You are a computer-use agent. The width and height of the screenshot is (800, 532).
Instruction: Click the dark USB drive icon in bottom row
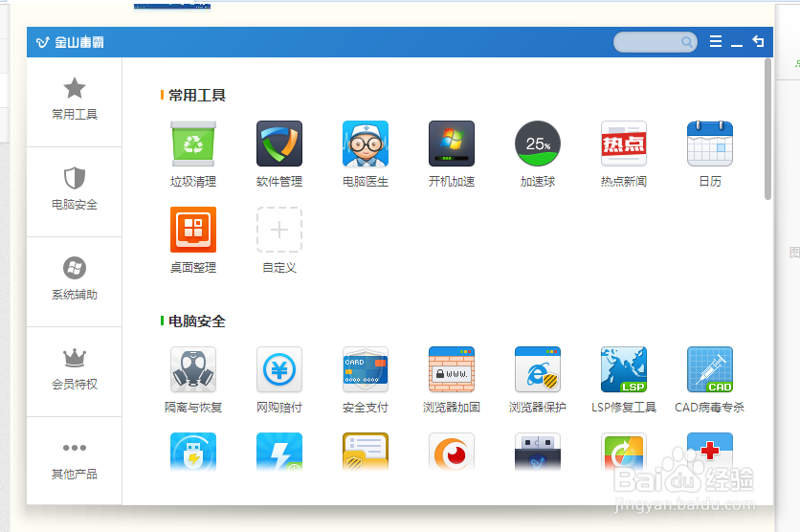coord(538,452)
